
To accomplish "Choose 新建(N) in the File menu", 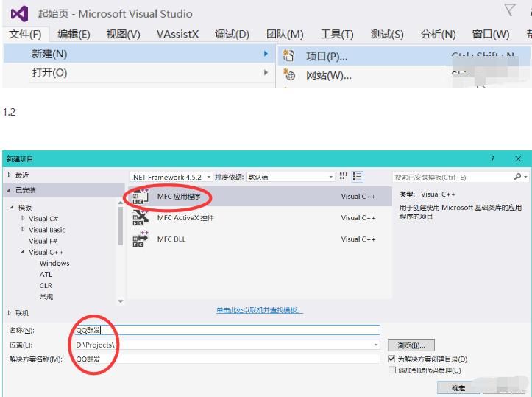I will [x=139, y=54].
